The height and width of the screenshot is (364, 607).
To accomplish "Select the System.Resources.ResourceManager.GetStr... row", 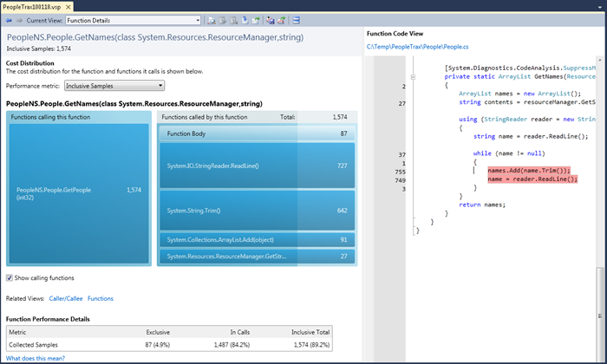I will [257, 256].
